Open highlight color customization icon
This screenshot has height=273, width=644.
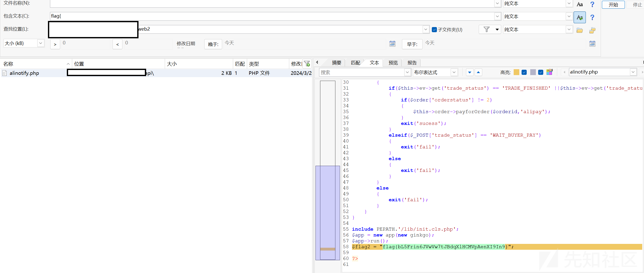coord(549,72)
